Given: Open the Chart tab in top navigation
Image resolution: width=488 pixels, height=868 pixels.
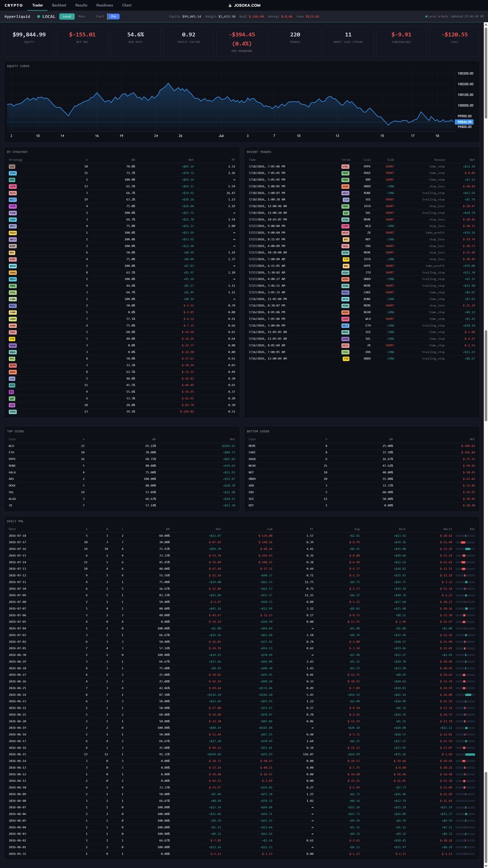Looking at the screenshot, I should point(127,5).
